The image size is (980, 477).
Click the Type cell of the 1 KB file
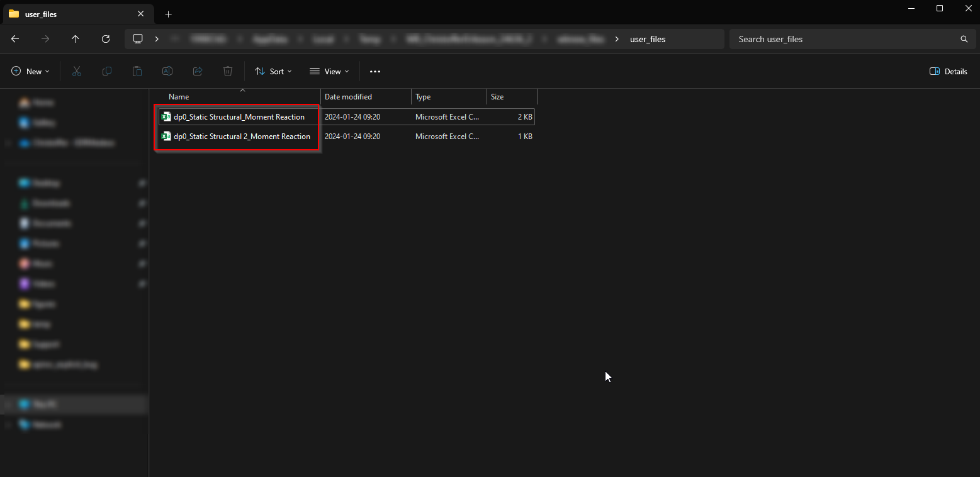[x=448, y=137]
